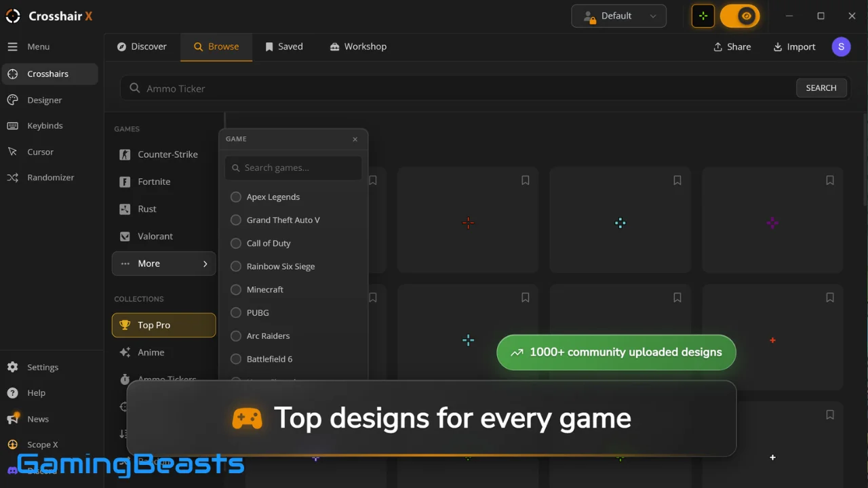
Task: Toggle the crosshair visibility eye switch
Action: 740,16
